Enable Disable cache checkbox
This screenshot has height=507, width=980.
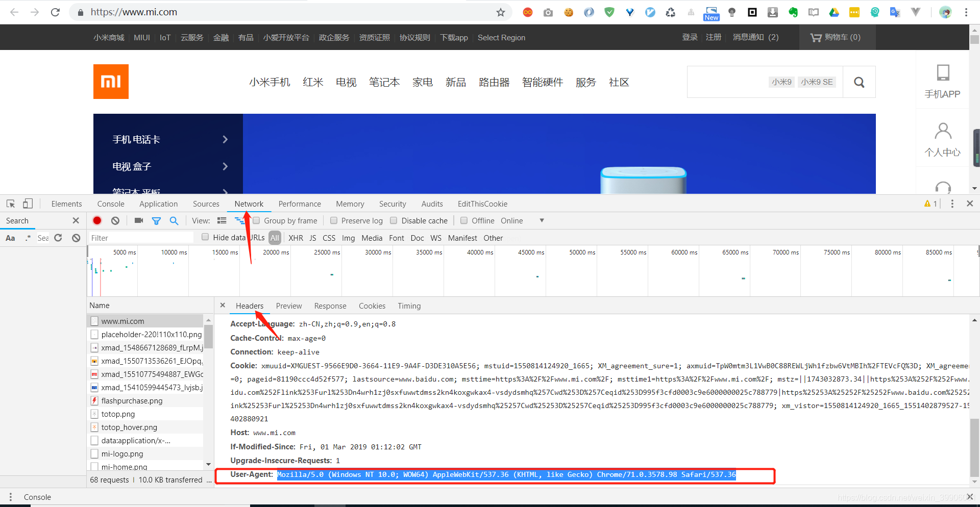click(394, 220)
